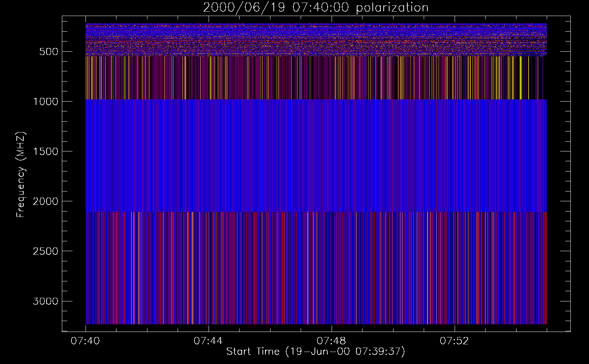Click the 07:52 time tick label
This screenshot has height=364, width=589.
tap(454, 341)
